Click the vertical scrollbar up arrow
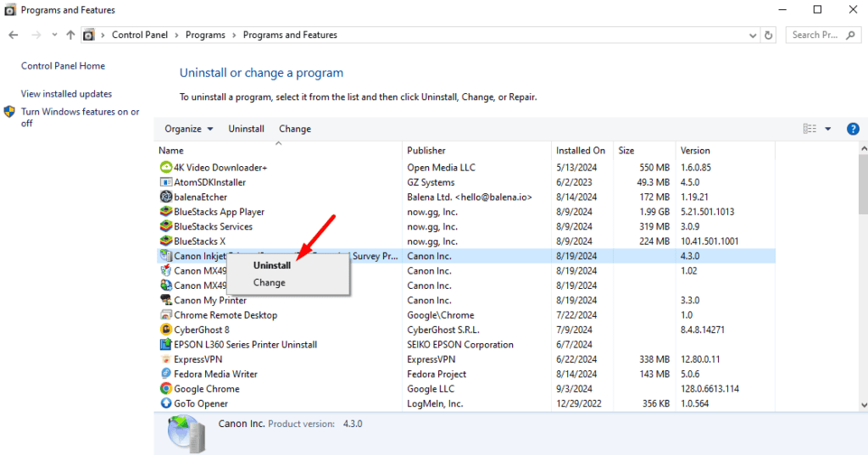 (x=864, y=149)
